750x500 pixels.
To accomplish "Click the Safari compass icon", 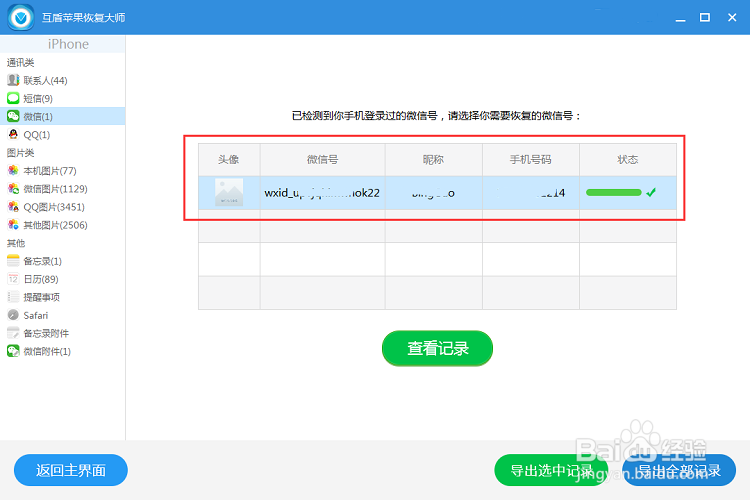I will (x=13, y=315).
